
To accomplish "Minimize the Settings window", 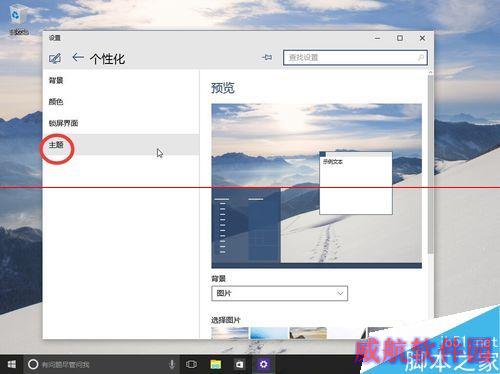I will coord(377,38).
